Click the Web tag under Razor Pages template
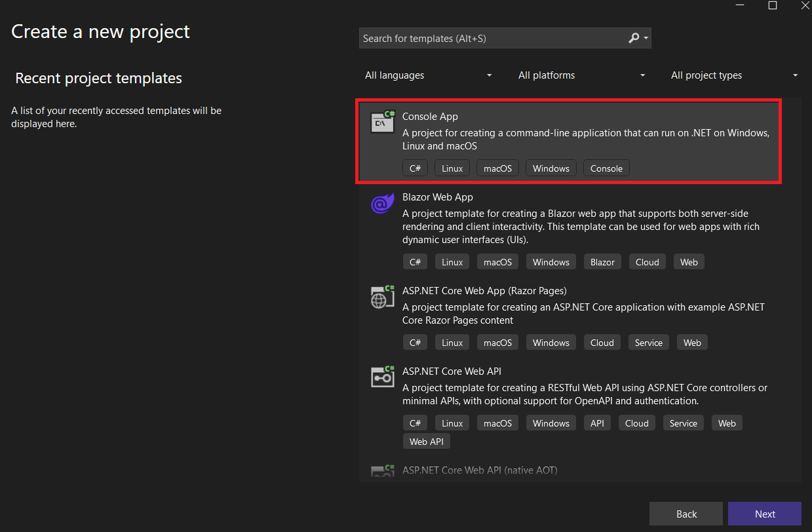The image size is (812, 532). (692, 343)
